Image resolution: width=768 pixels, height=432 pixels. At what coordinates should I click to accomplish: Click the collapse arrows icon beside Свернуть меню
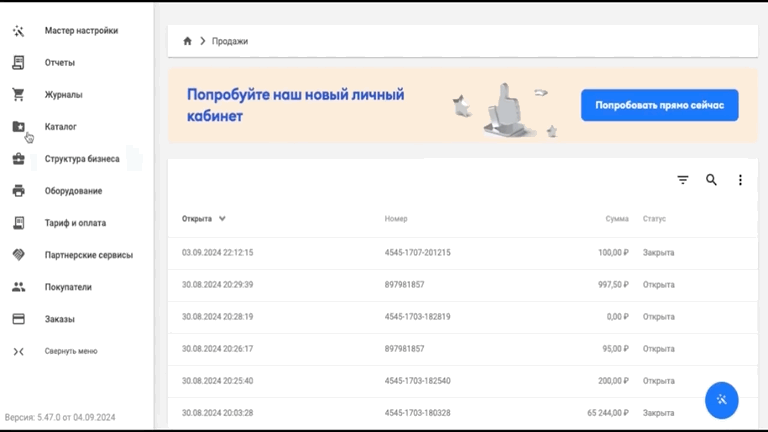click(x=19, y=351)
